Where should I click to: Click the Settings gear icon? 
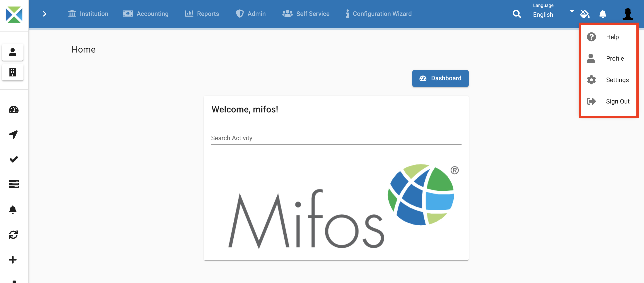tap(591, 80)
